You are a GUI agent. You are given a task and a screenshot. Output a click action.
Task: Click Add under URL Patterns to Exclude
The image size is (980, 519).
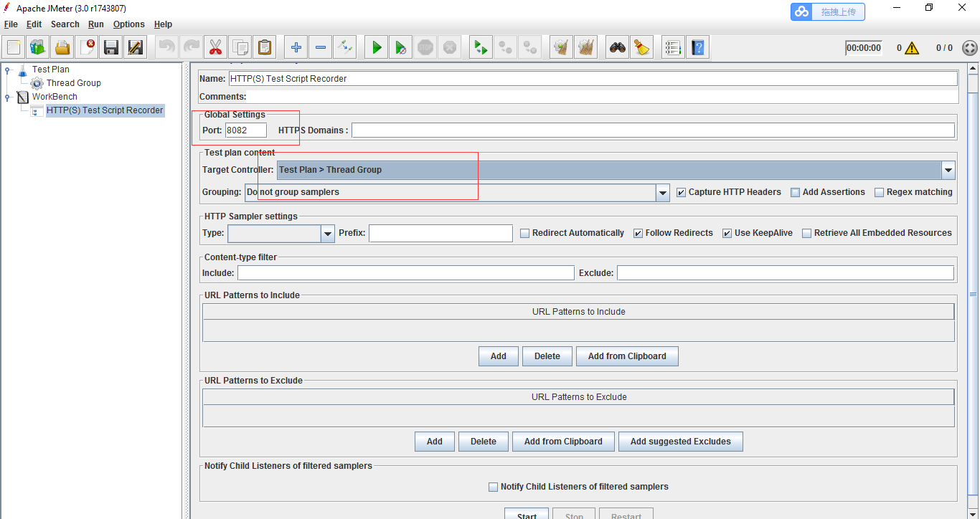(435, 442)
